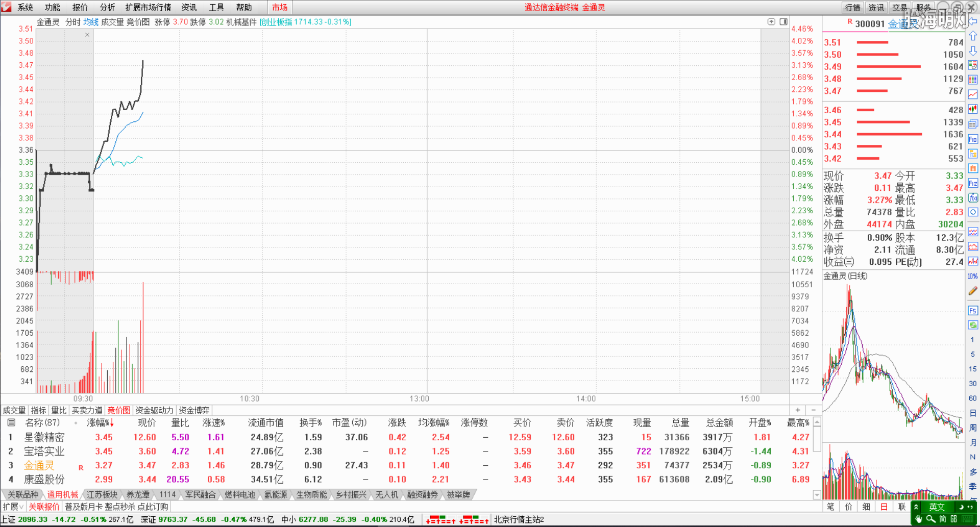The image size is (980, 527).
Task: Select the 60-minute period in sidebar
Action: click(973, 398)
